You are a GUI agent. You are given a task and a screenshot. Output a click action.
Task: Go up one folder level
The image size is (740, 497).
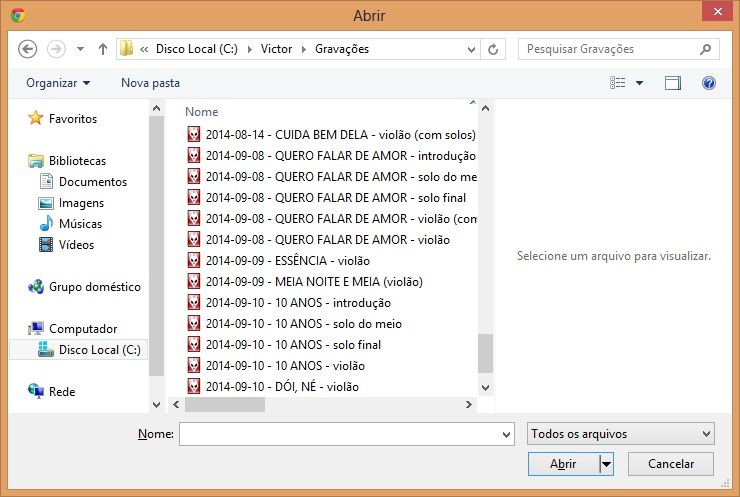click(x=102, y=49)
